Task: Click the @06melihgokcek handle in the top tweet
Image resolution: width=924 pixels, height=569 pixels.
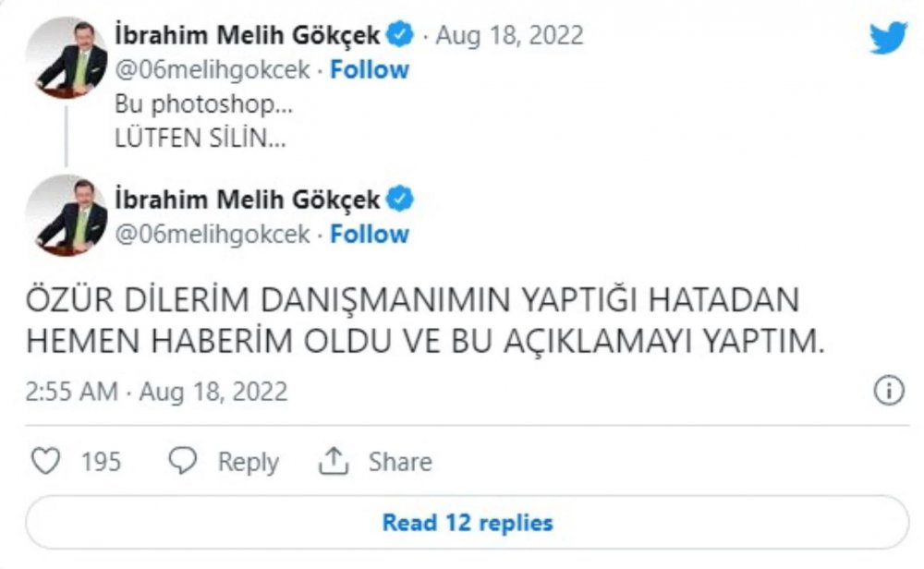Action: (213, 70)
